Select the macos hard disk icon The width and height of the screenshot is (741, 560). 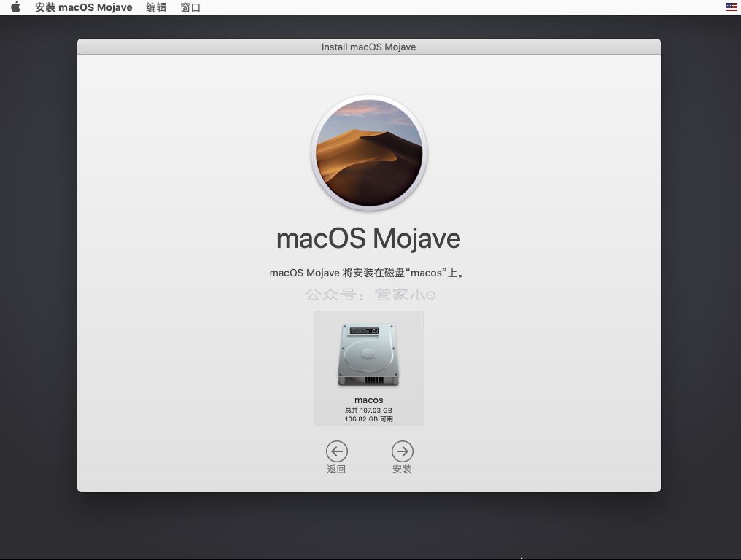(x=368, y=355)
